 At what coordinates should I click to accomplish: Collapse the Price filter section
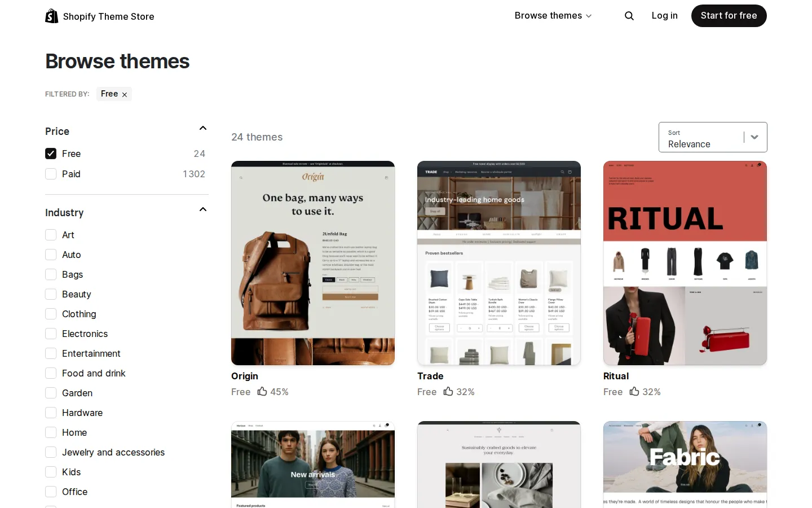(203, 129)
